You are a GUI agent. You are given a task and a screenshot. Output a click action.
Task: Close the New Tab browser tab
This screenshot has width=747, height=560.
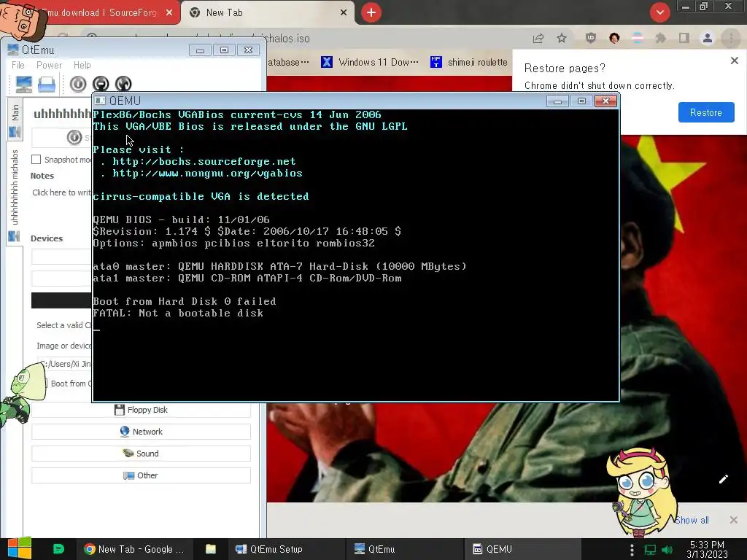coord(344,13)
